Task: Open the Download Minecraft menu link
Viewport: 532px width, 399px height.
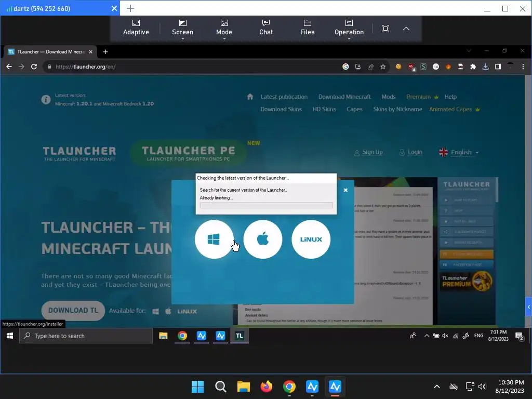Action: (x=344, y=97)
